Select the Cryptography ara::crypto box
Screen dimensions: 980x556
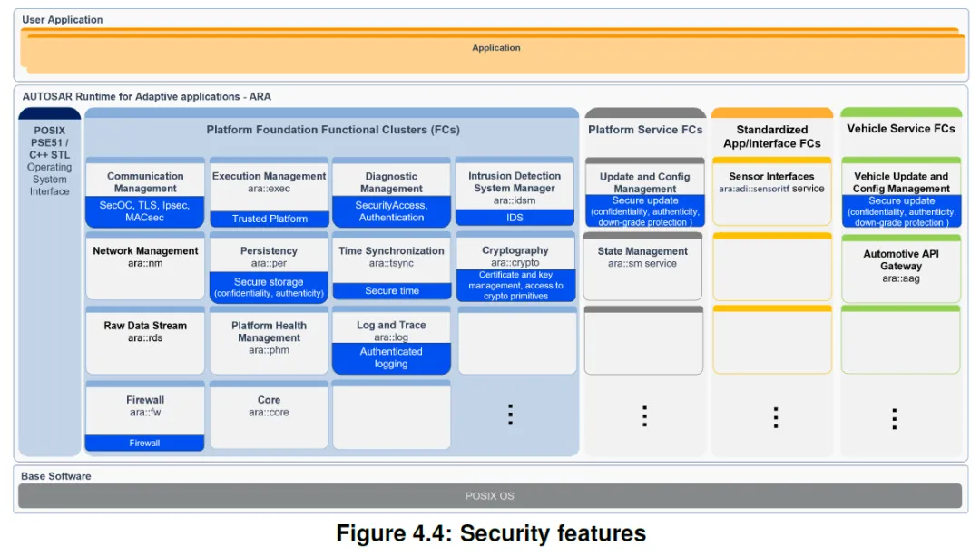point(515,267)
